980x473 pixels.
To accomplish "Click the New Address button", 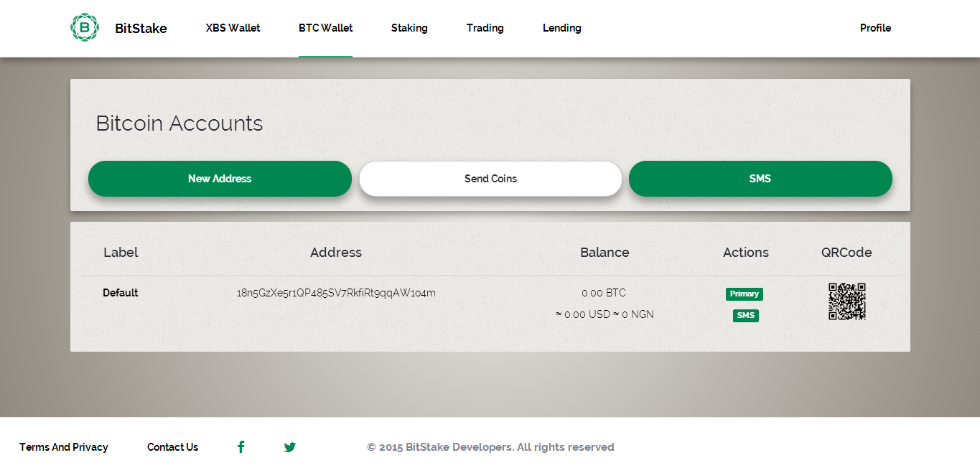I will click(220, 179).
